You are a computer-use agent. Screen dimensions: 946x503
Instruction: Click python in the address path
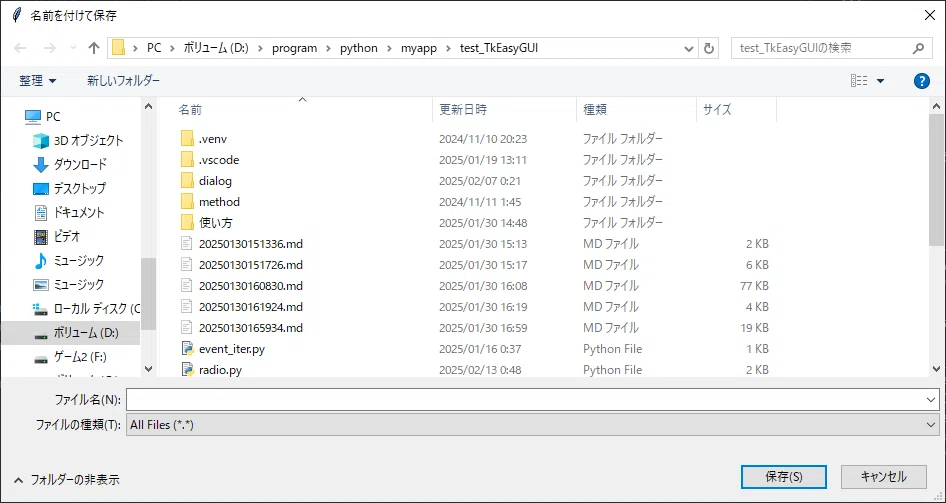tap(359, 48)
